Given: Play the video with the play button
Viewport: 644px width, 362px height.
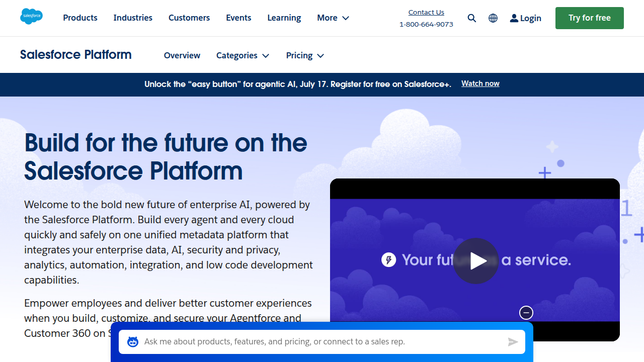Looking at the screenshot, I should coord(476,261).
